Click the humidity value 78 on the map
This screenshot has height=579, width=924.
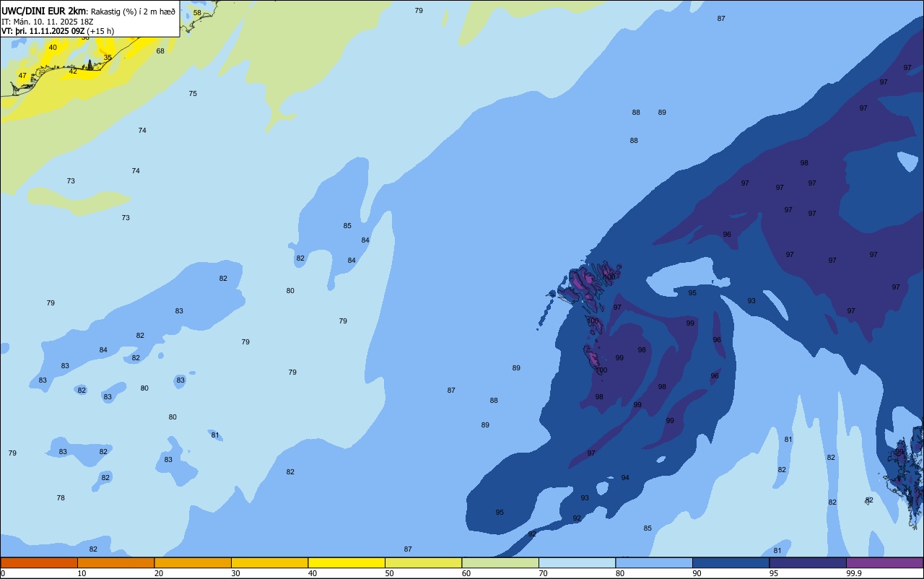61,497
